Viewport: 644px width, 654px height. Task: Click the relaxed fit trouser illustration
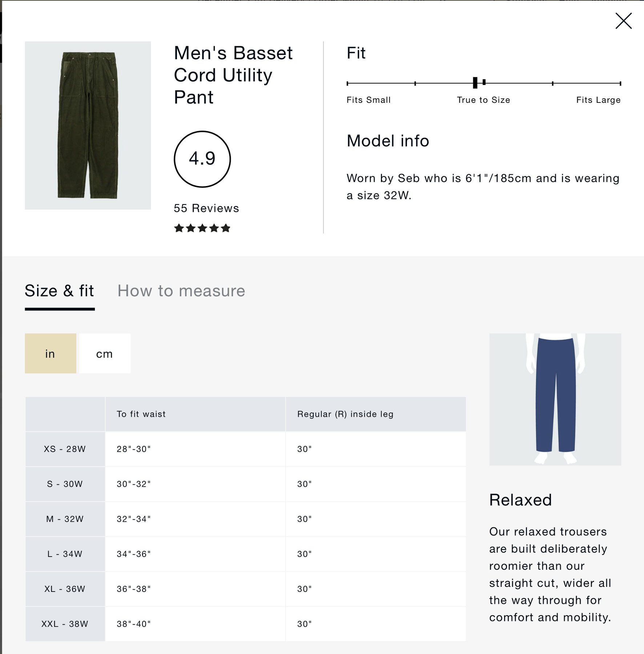(555, 399)
